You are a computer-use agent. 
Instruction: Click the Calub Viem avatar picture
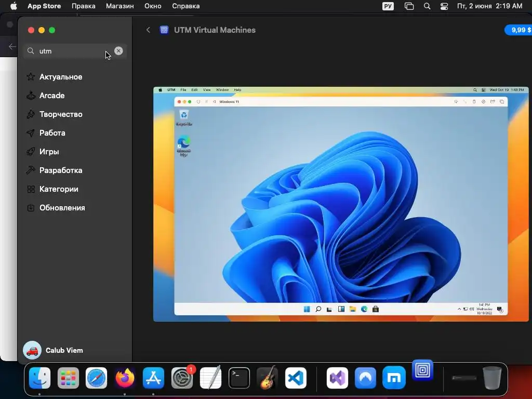32,350
